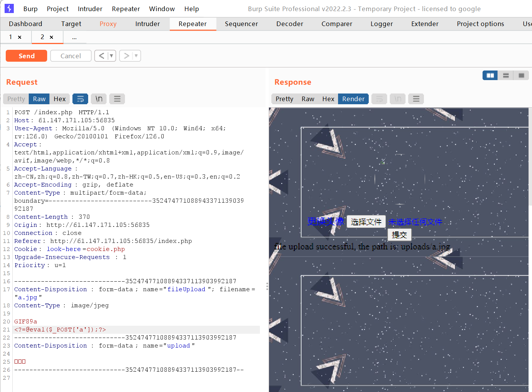Click request/response panel splitter handle

pos(267,287)
